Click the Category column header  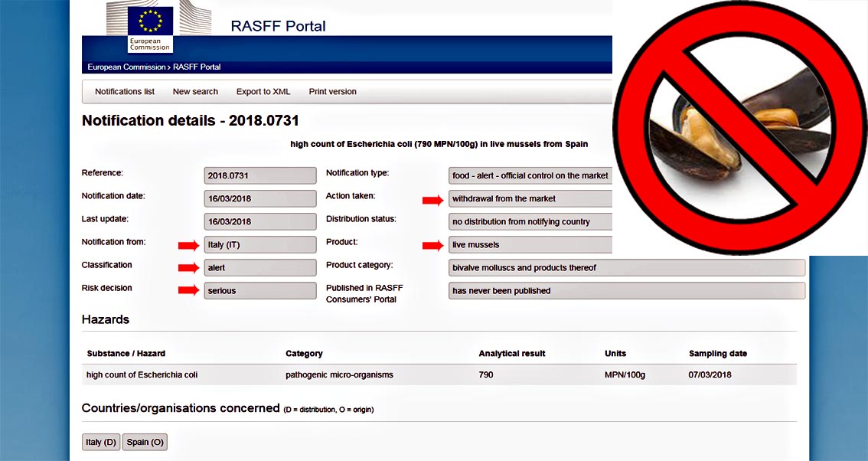[x=304, y=354]
